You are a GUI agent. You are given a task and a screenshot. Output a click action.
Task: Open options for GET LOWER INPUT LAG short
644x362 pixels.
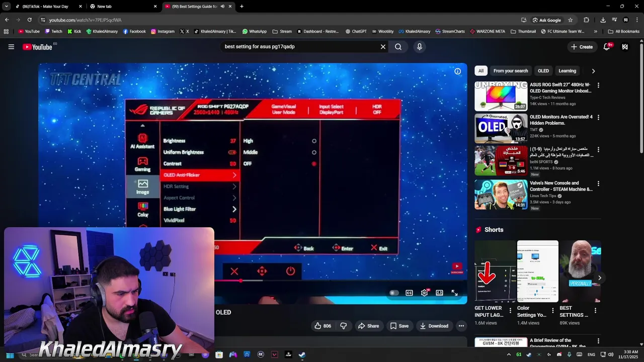point(510,311)
